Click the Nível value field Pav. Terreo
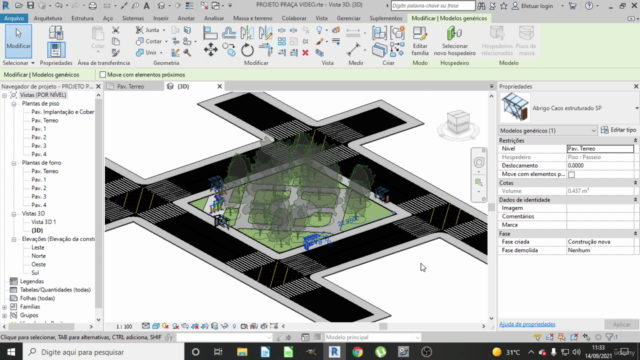 pos(600,149)
